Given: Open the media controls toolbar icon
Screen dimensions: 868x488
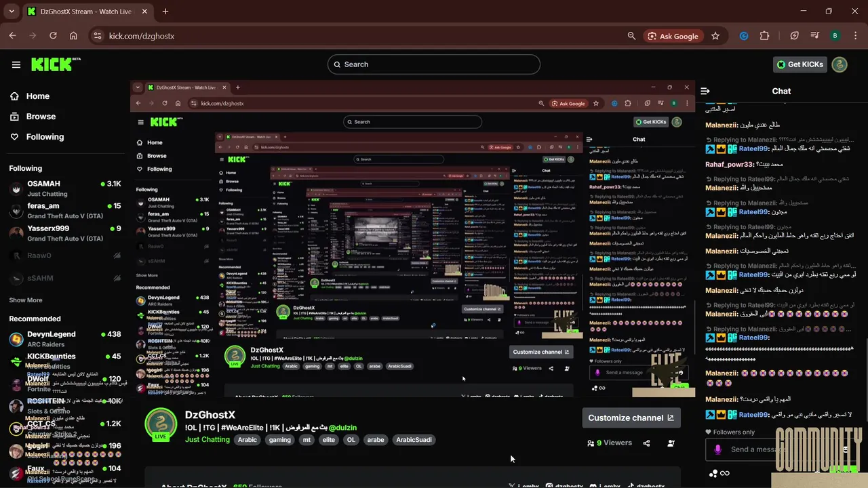Looking at the screenshot, I should tap(815, 36).
